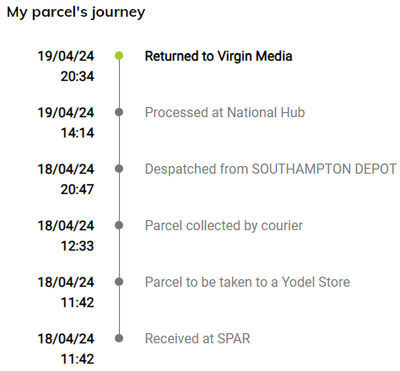Click Despatched from SOUTHAMPTON DEPOT status text
This screenshot has width=400, height=371.
[x=271, y=169]
